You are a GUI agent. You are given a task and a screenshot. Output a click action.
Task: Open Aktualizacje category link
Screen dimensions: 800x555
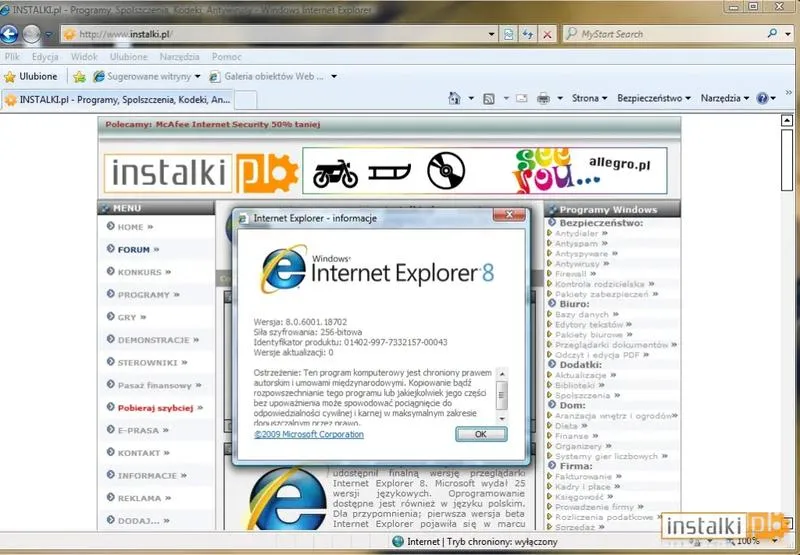pyautogui.click(x=581, y=375)
